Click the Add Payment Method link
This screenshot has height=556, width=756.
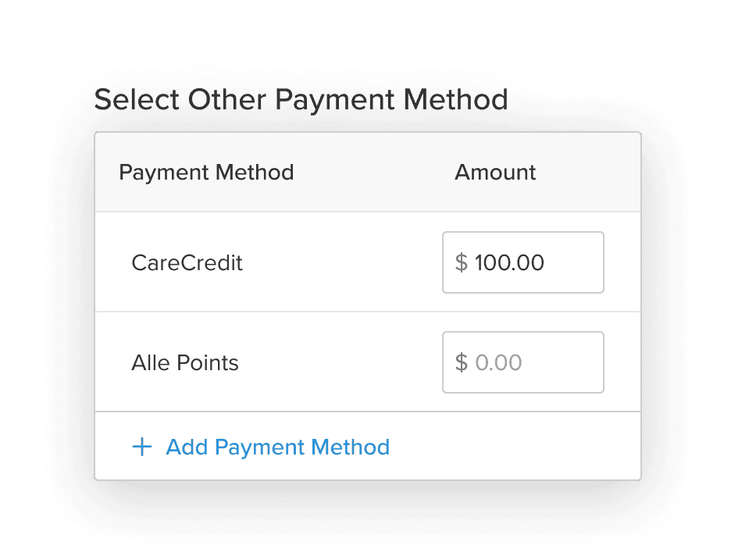[x=277, y=447]
